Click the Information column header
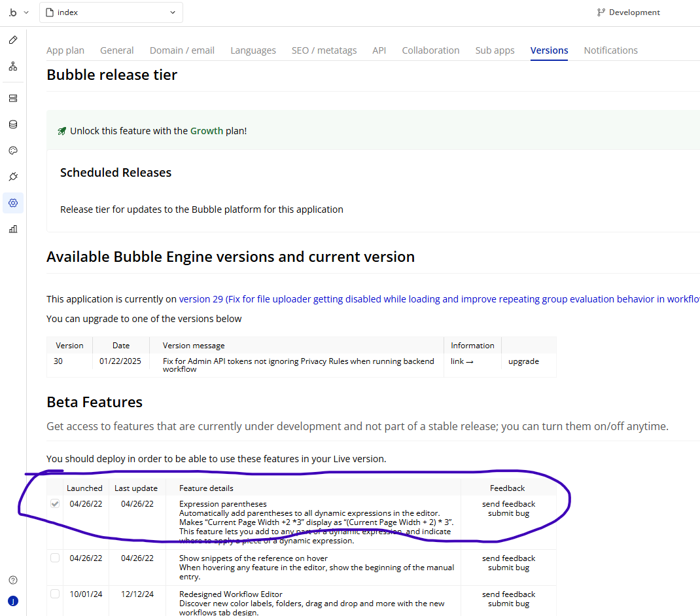Image resolution: width=700 pixels, height=616 pixels. pos(472,346)
